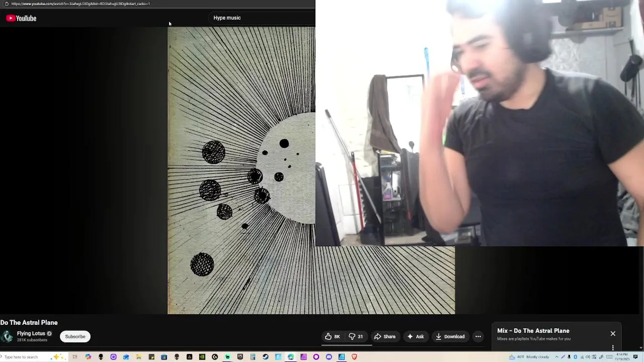644x362 pixels.
Task: Switch to Microsoft Edge on the taskbar
Action: pyautogui.click(x=291, y=357)
